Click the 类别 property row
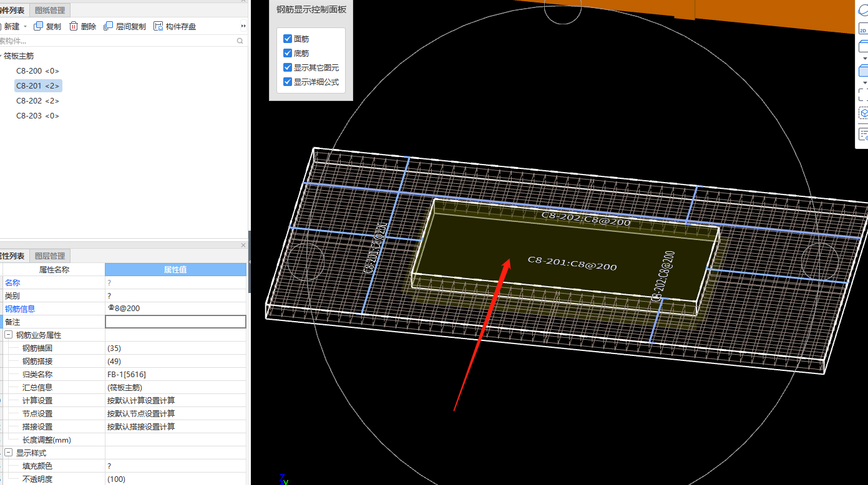 (125, 295)
